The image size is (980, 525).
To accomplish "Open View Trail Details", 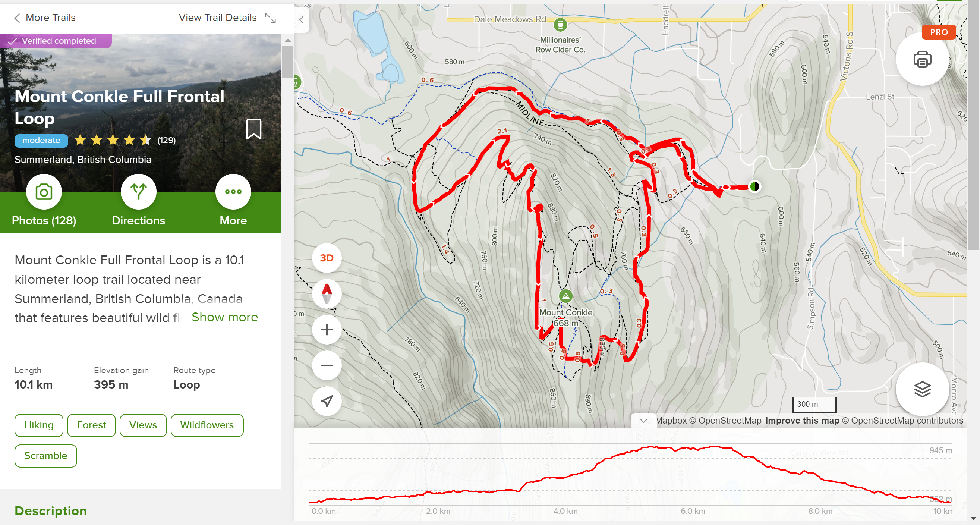I will (x=227, y=18).
